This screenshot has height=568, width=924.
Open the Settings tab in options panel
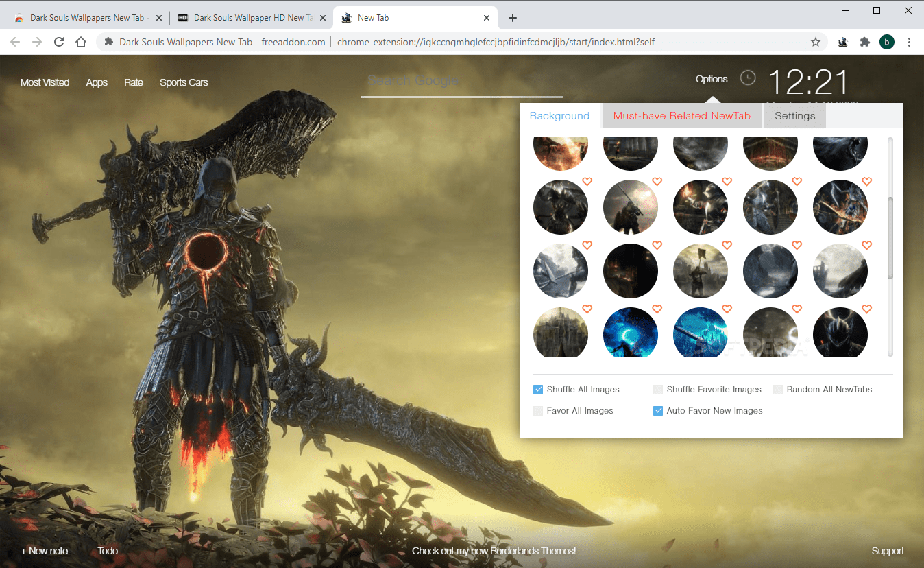click(x=795, y=116)
